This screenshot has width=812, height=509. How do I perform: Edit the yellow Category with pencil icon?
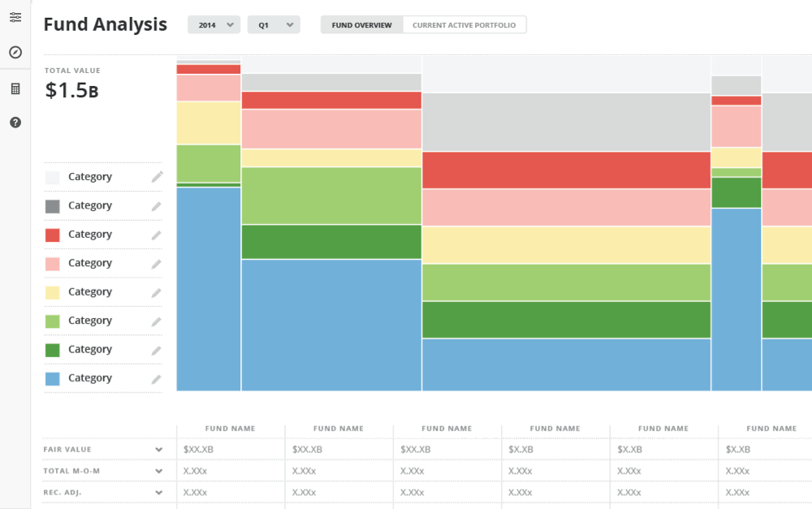tap(157, 292)
